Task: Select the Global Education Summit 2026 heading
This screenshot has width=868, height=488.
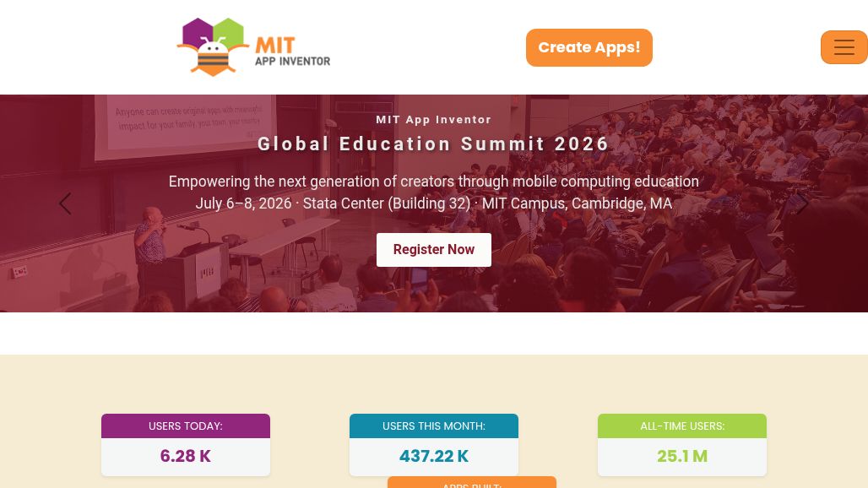Action: tap(433, 144)
